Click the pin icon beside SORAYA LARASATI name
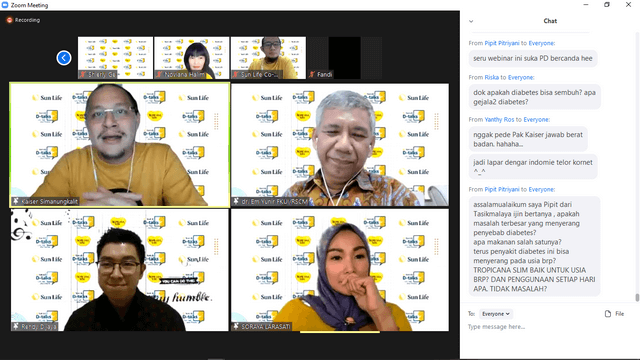 (x=236, y=326)
